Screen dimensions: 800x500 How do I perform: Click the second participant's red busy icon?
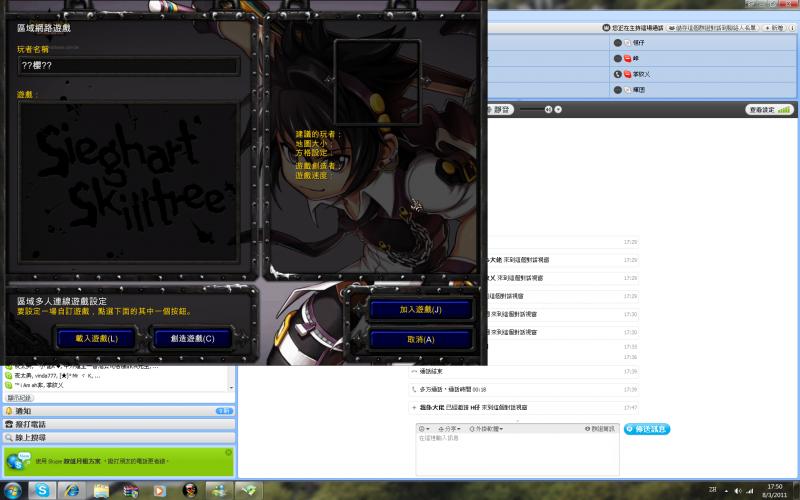(x=628, y=59)
